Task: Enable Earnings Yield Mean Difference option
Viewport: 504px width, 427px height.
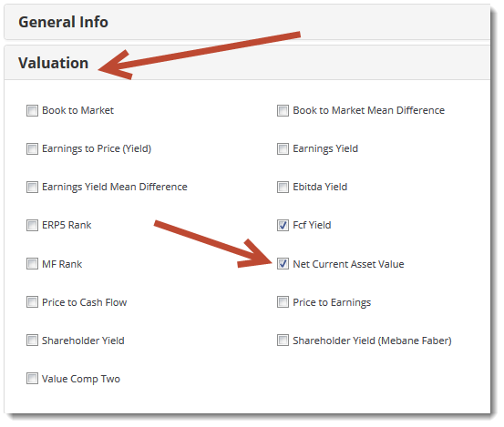Action: [32, 187]
